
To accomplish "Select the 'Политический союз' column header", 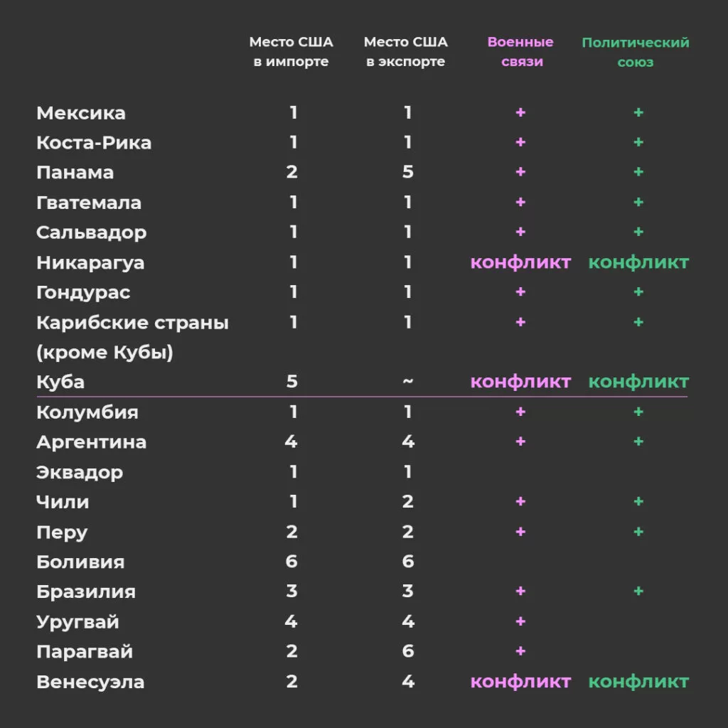I will coord(636,52).
